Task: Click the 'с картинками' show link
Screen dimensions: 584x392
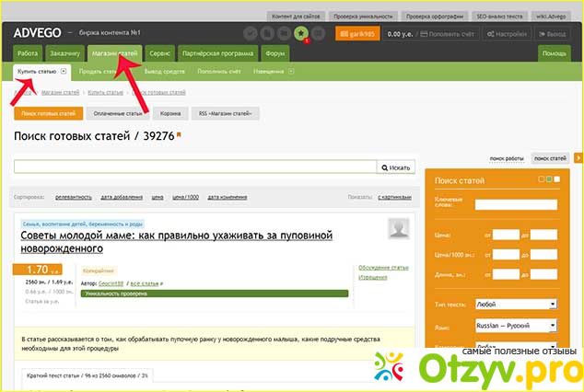Action: click(394, 197)
